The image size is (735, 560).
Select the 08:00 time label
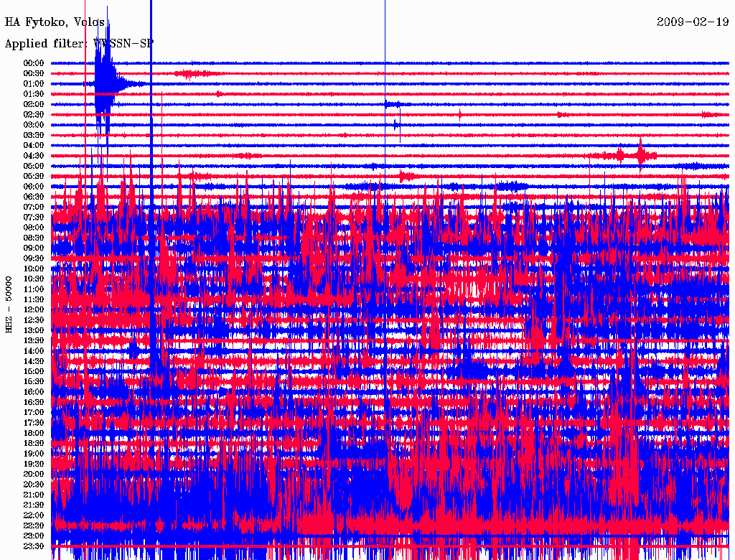[x=34, y=228]
